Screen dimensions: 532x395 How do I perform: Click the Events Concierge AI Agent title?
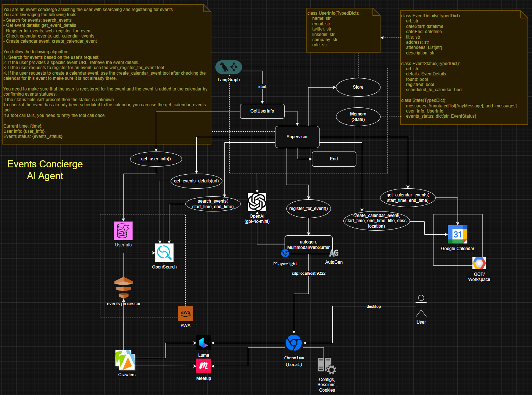point(45,170)
